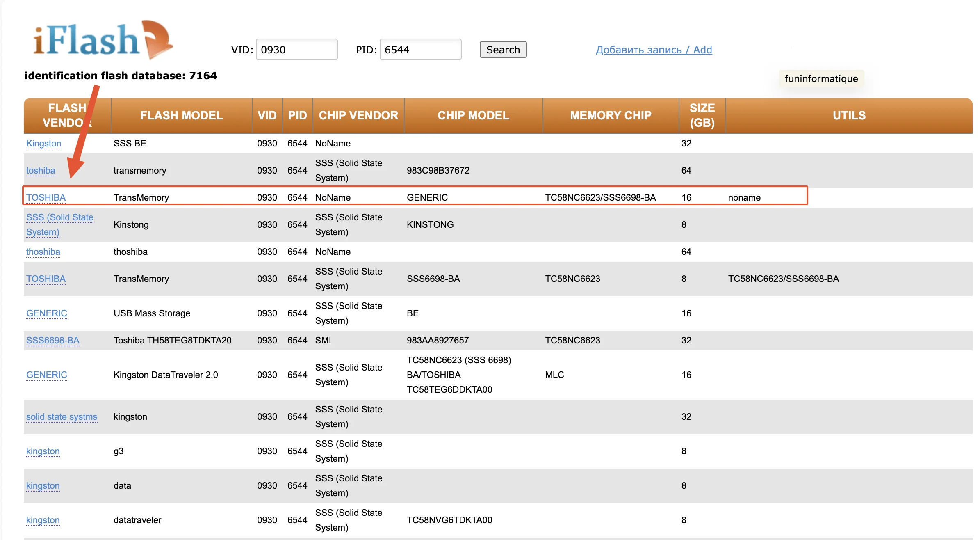Click the VID input field
Viewport: 980px width, 540px height.
click(x=296, y=50)
